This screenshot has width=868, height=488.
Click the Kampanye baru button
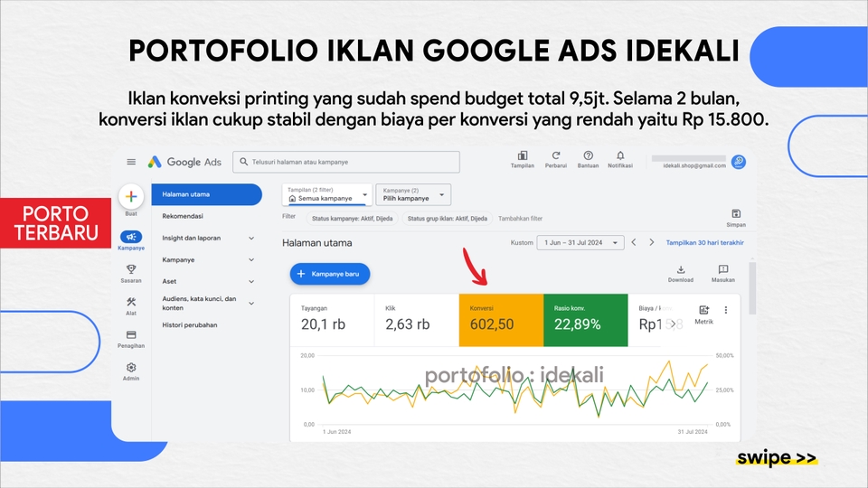click(x=330, y=274)
